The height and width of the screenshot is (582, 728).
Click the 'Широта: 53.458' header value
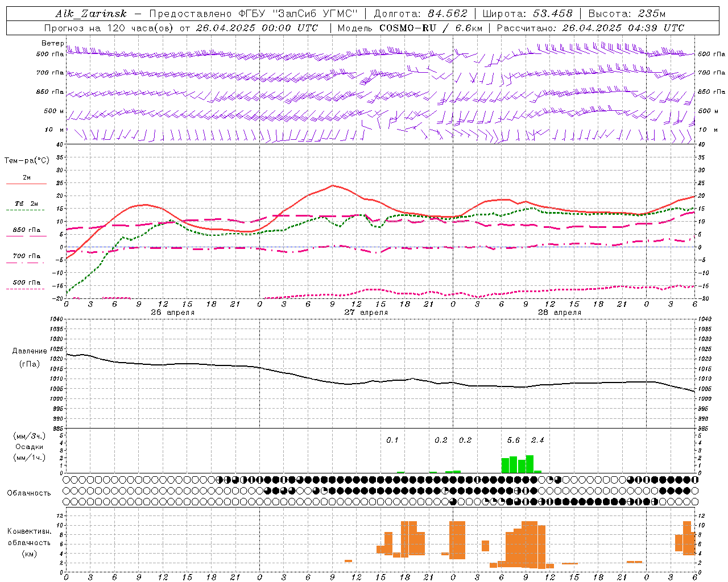527,14
